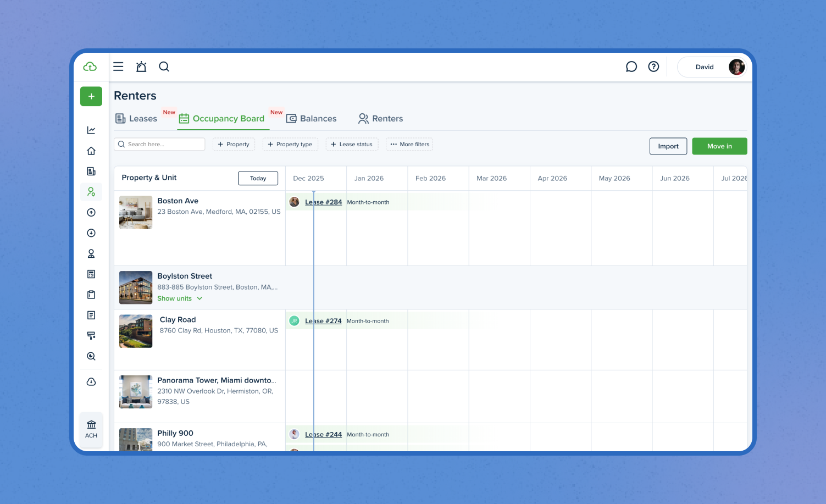Click the analytics chart icon in sidebar
The width and height of the screenshot is (826, 504).
pyautogui.click(x=91, y=130)
